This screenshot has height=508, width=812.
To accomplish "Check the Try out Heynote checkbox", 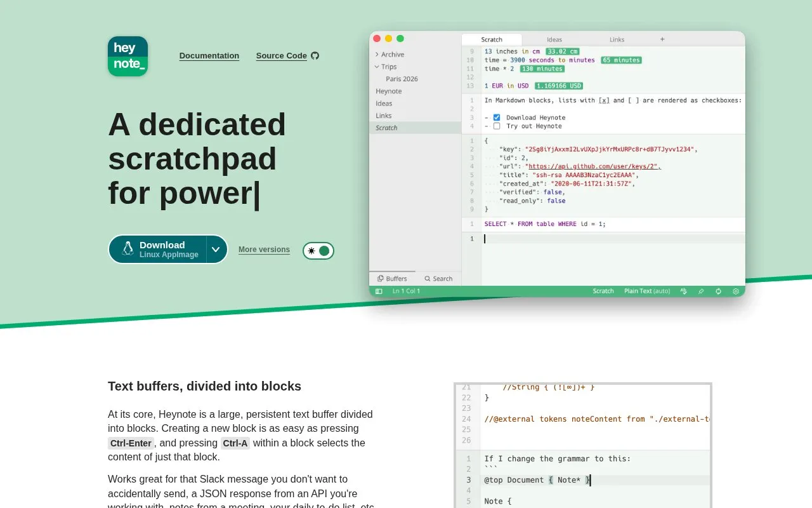I will [x=497, y=126].
